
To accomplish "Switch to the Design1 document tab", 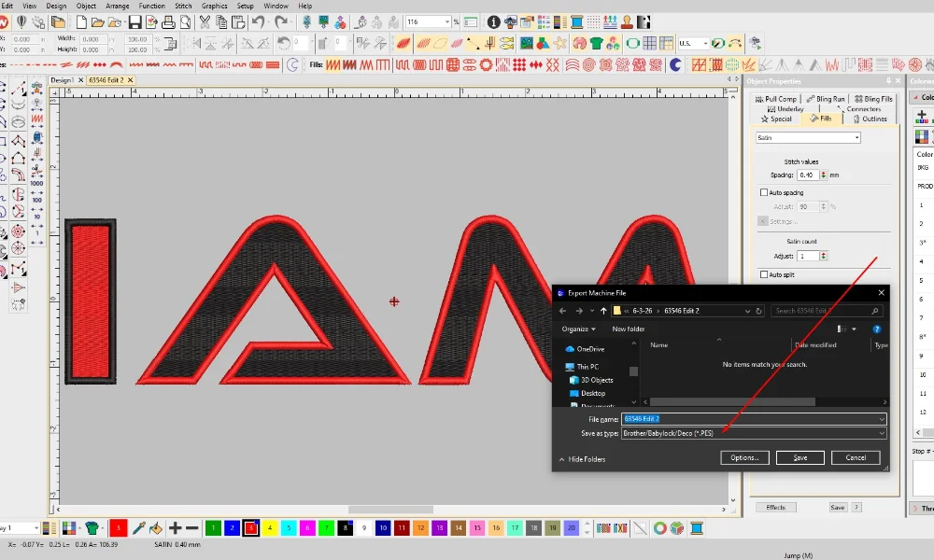I will point(62,79).
